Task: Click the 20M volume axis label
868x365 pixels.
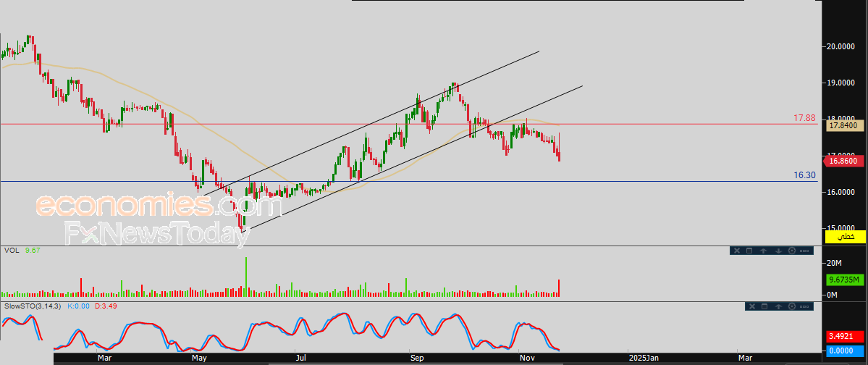Action: [x=834, y=262]
